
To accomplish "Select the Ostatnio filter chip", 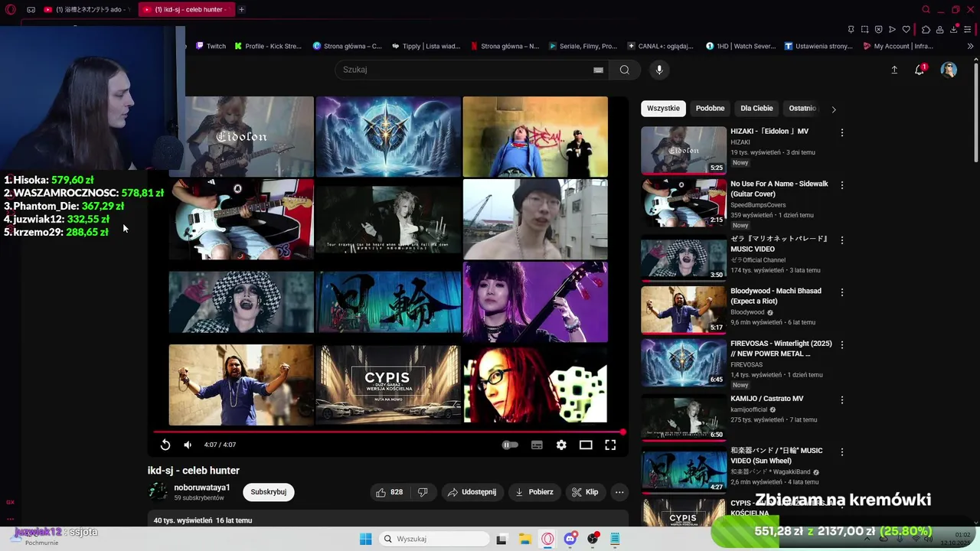I will [802, 109].
